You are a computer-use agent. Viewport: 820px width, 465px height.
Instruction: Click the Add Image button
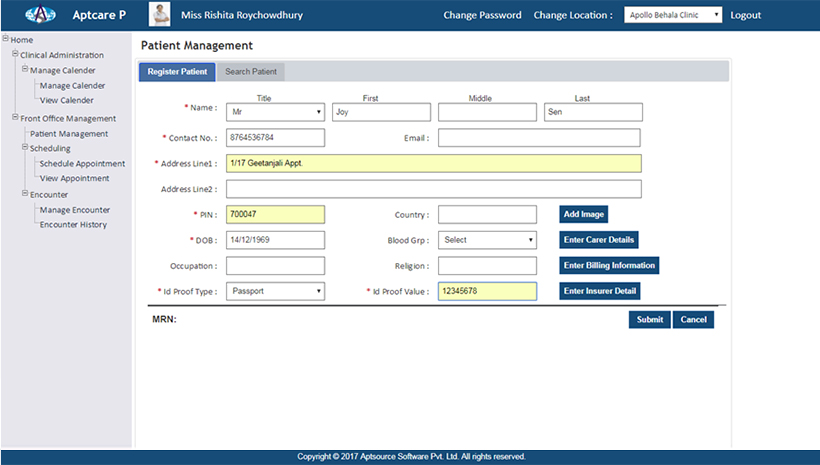pyautogui.click(x=583, y=214)
